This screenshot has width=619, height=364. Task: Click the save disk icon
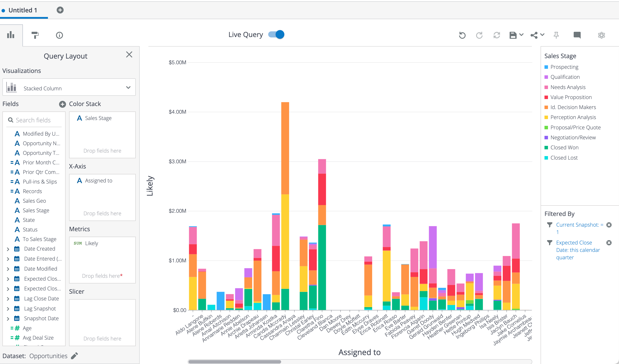[513, 35]
